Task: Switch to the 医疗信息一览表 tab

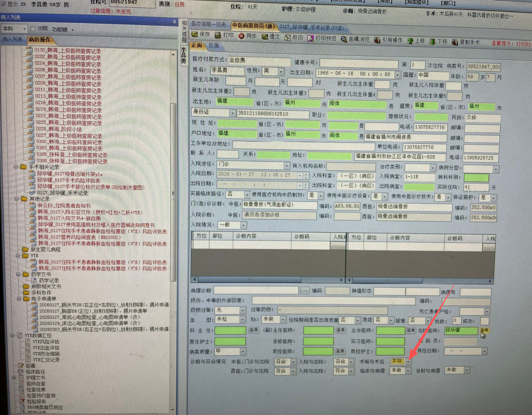Action: tap(209, 24)
